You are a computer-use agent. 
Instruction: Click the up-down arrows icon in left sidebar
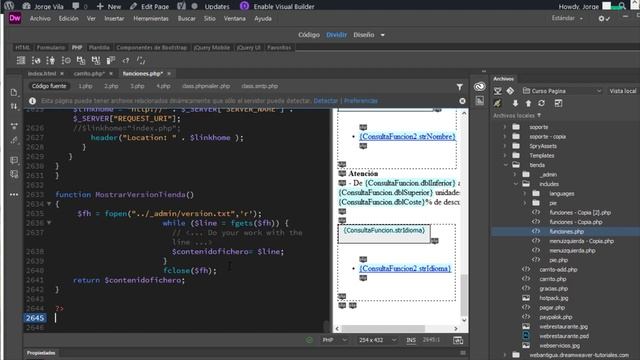coord(14,106)
